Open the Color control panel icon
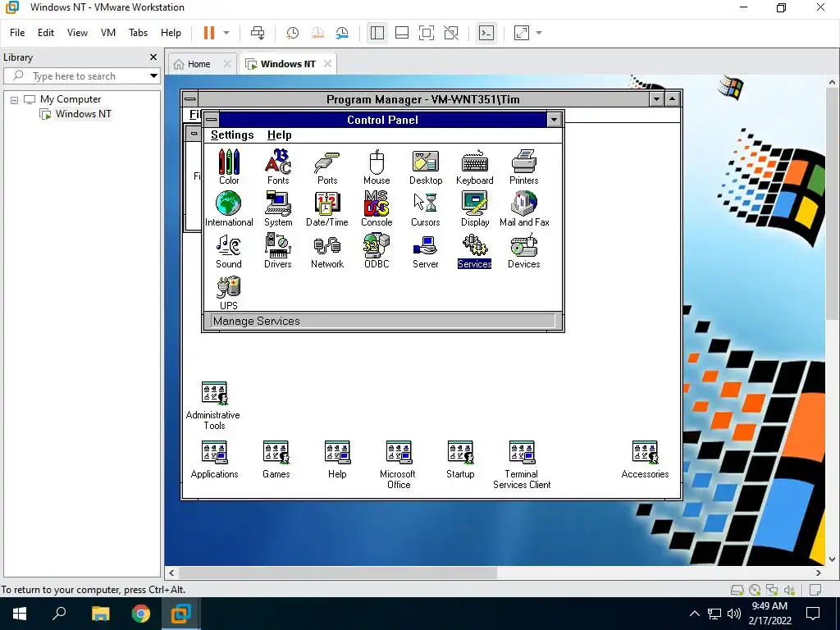Viewport: 840px width, 630px height. click(x=229, y=167)
